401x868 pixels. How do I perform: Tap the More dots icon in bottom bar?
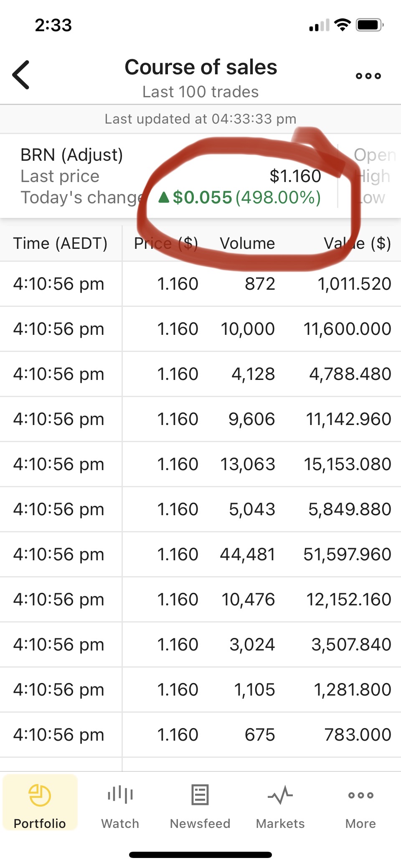click(360, 795)
